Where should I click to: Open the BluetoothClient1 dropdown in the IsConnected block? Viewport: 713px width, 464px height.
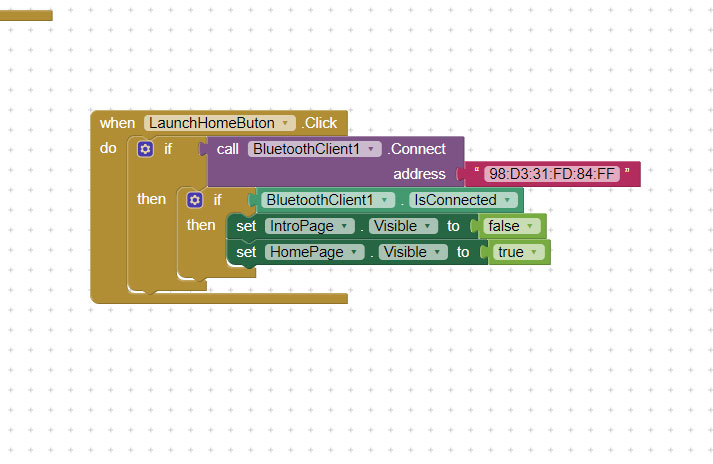[328, 200]
